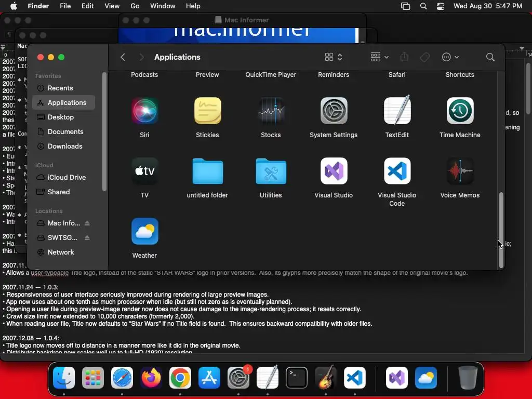Open the Stickies app
Viewport: 532px width, 399px height.
click(x=208, y=111)
